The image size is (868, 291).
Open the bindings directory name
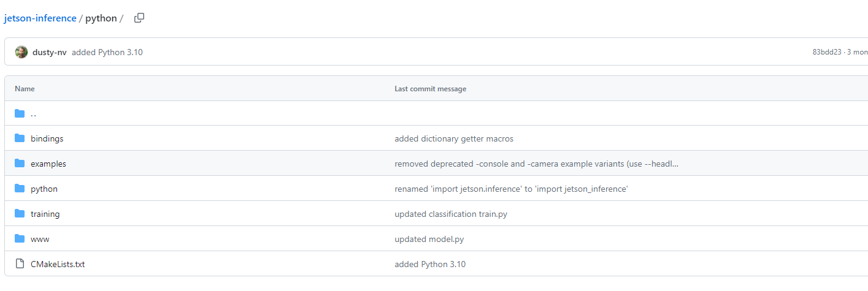point(47,139)
